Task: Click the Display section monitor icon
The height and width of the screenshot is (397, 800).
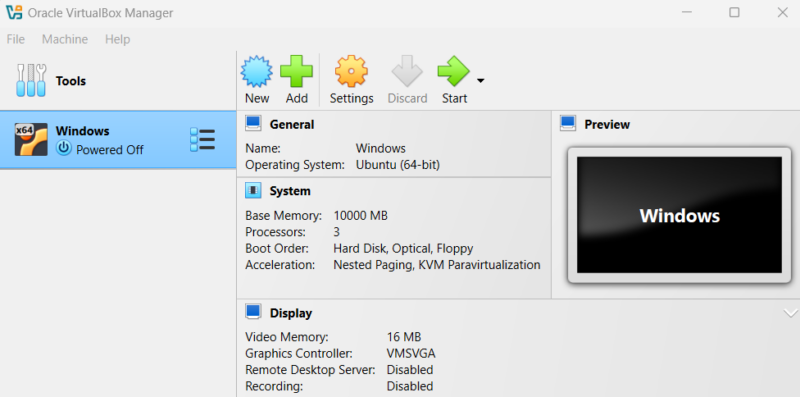Action: (x=253, y=312)
